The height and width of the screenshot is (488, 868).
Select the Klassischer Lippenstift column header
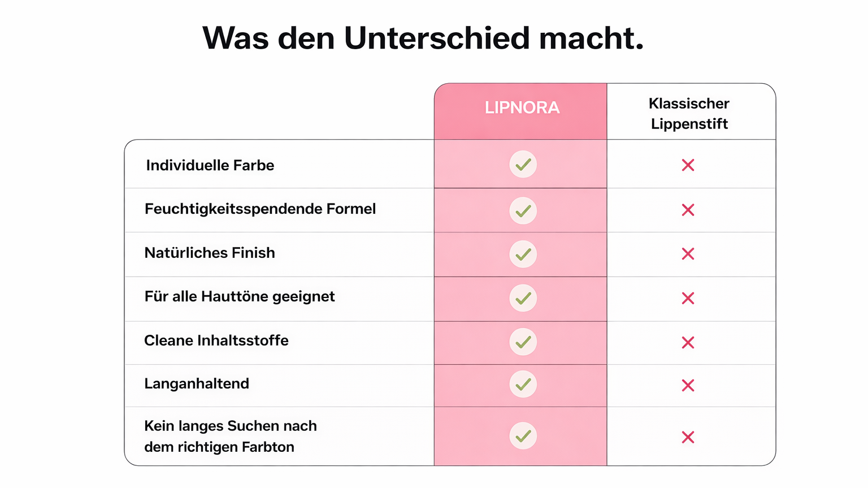pos(689,113)
